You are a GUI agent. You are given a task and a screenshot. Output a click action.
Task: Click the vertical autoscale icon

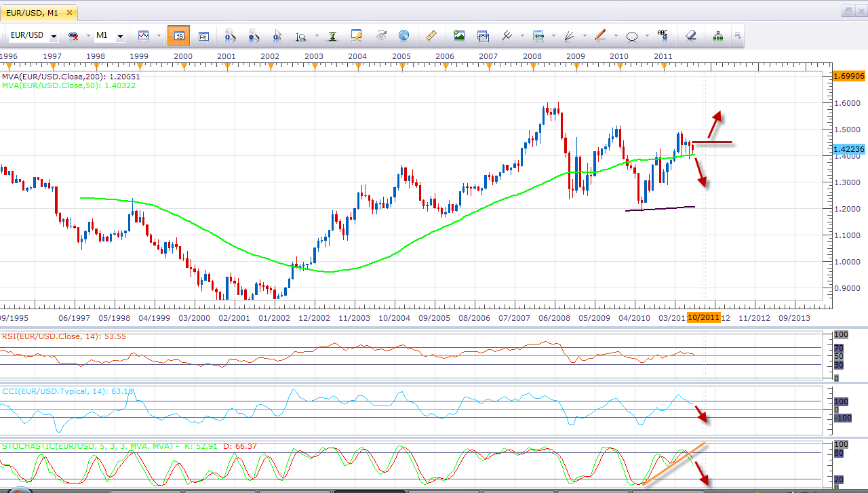(x=332, y=36)
